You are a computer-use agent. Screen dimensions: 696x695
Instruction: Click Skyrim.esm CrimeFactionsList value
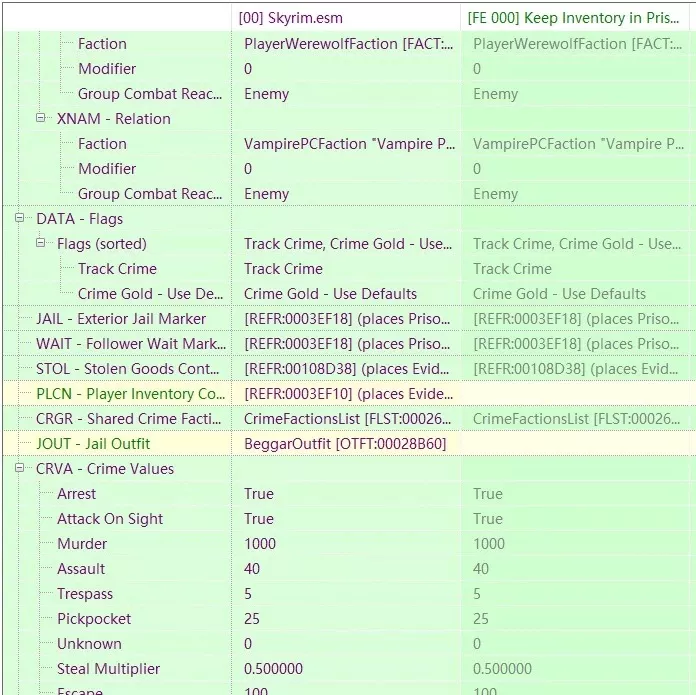coord(347,419)
